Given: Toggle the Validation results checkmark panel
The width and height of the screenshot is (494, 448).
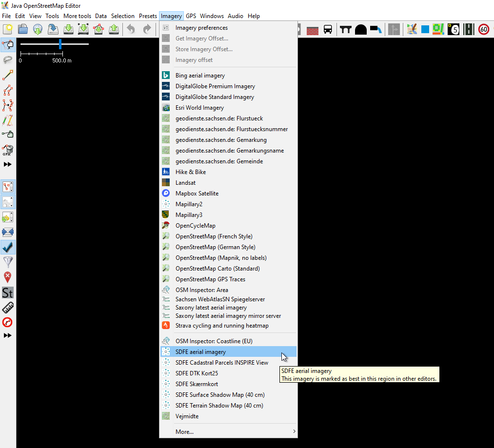Looking at the screenshot, I should (8, 247).
